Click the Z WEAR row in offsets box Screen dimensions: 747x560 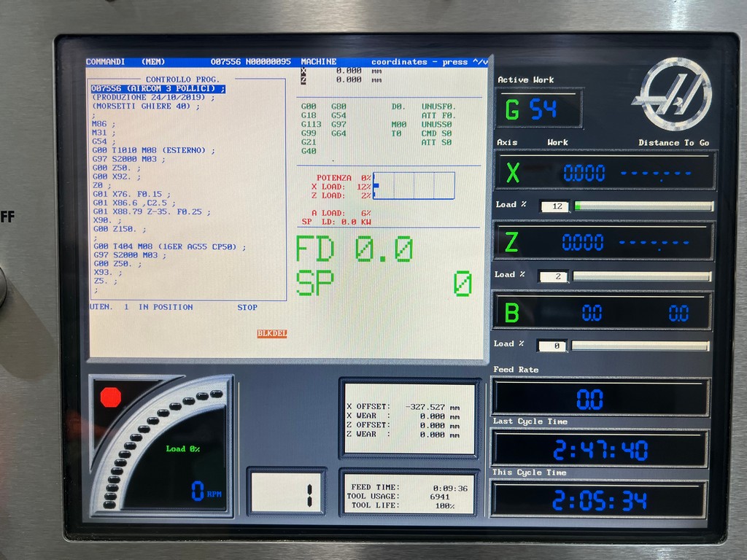(403, 435)
